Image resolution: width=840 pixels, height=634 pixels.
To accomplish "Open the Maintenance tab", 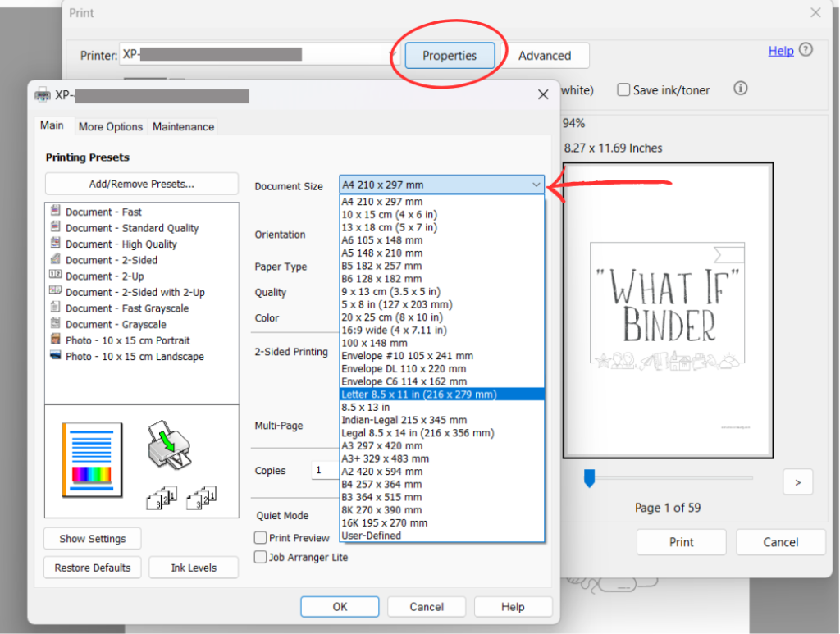I will pyautogui.click(x=183, y=126).
